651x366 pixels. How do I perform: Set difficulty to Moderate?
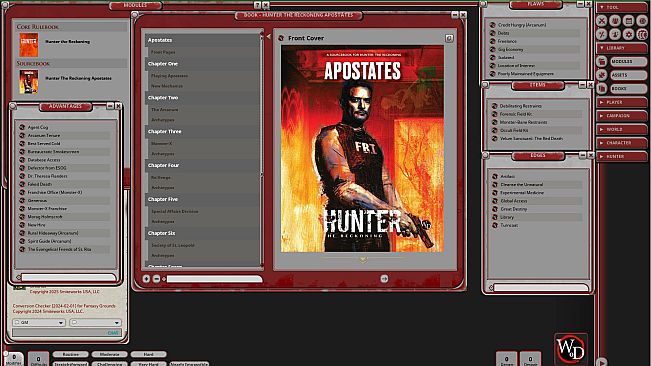coord(110,354)
